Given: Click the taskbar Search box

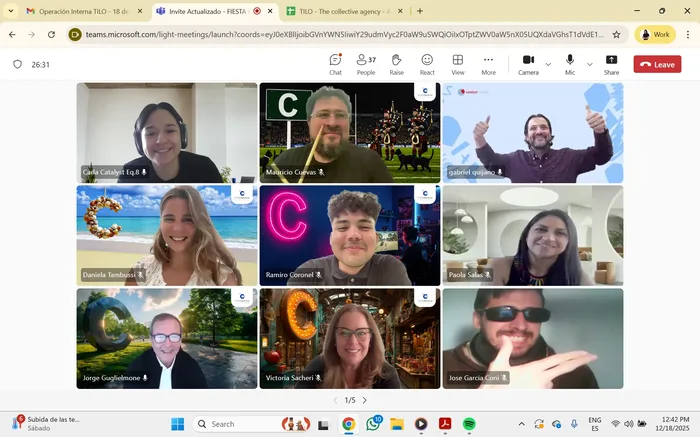Looking at the screenshot, I should (252, 424).
